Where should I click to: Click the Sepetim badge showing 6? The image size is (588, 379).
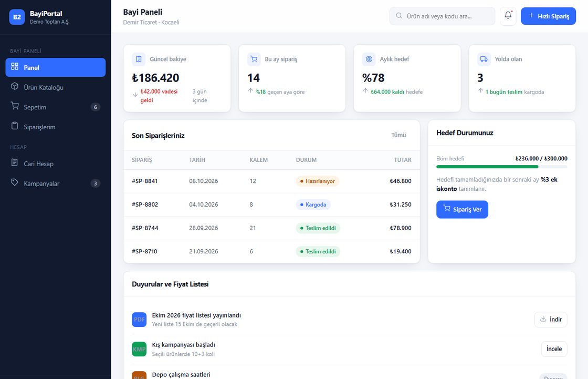[95, 107]
